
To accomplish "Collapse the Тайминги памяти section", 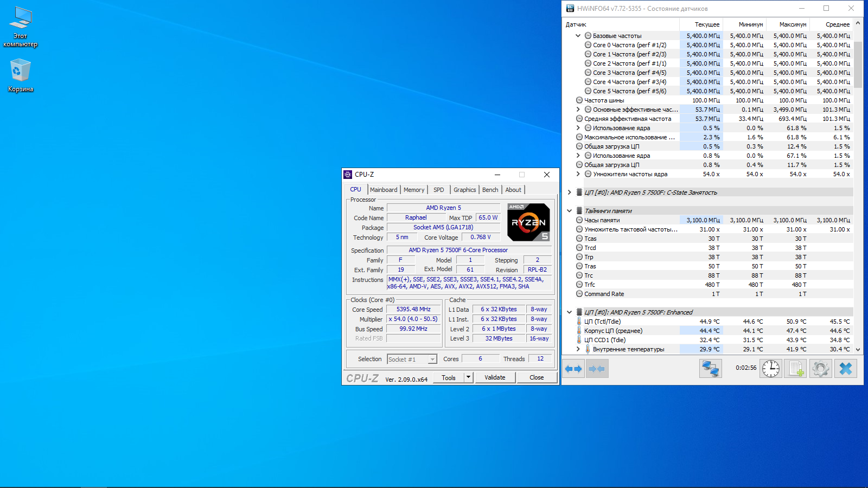I will click(x=569, y=211).
